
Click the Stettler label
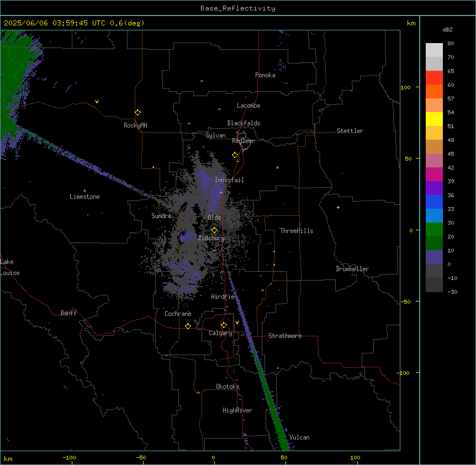(350, 131)
